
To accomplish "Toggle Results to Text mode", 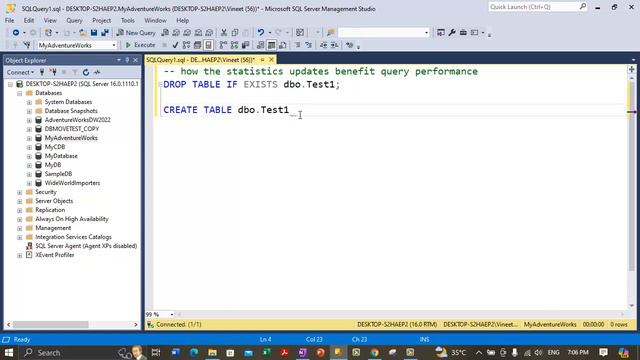I will (260, 45).
